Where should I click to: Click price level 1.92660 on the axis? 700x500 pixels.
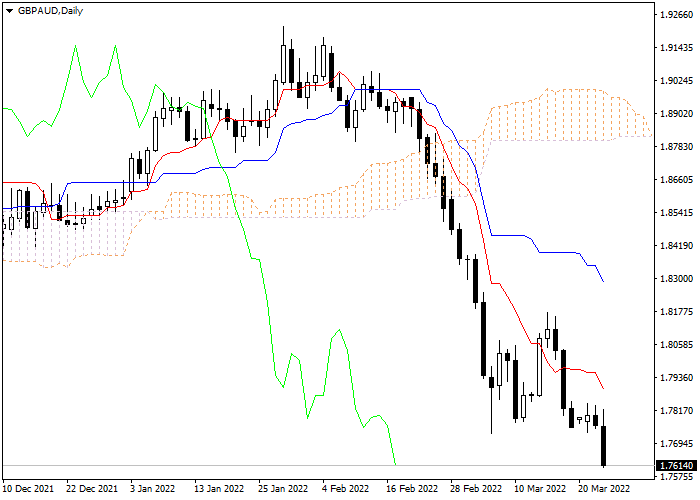[x=677, y=15]
